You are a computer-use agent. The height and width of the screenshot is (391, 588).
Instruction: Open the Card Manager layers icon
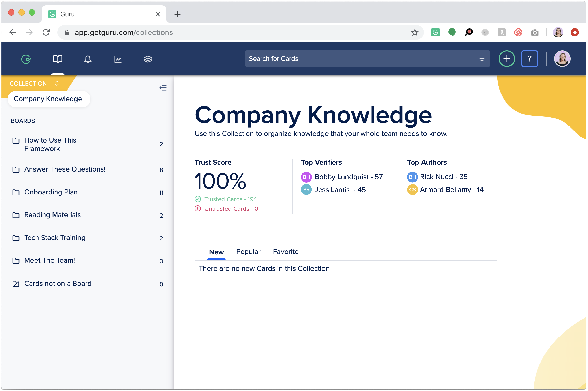click(148, 59)
